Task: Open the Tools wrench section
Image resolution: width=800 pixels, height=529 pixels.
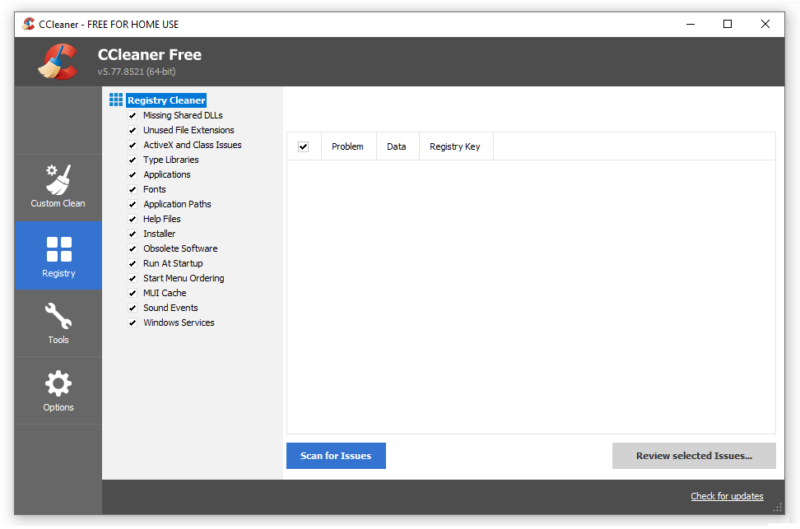Action: 58,323
